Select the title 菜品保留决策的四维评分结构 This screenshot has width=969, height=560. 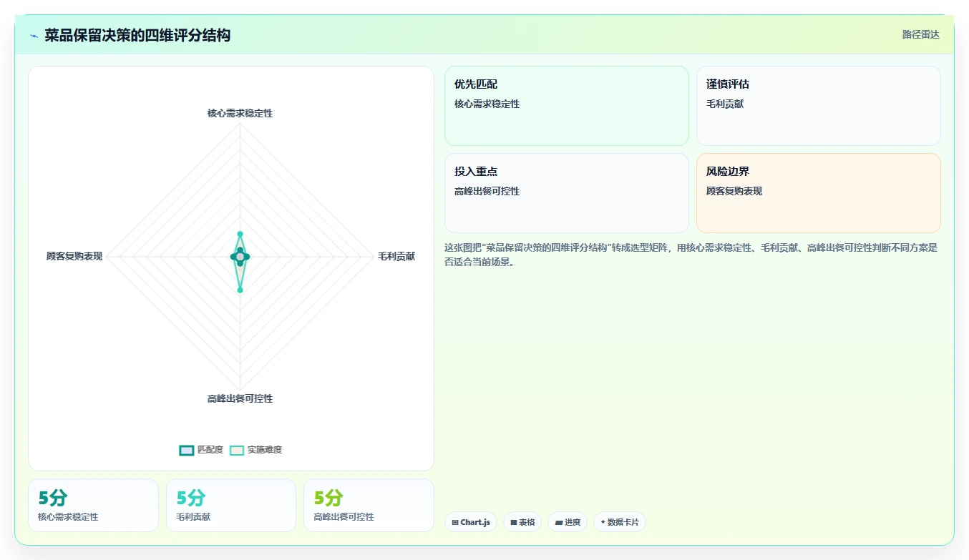[x=137, y=35]
